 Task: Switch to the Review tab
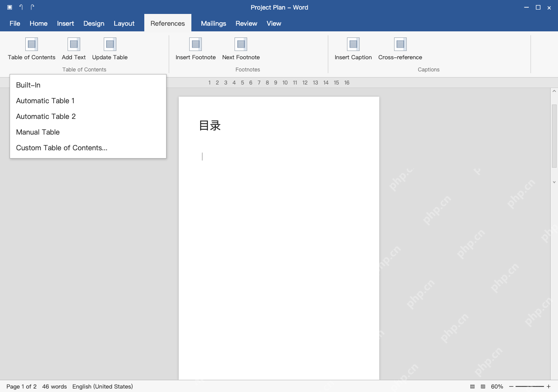[x=246, y=24]
